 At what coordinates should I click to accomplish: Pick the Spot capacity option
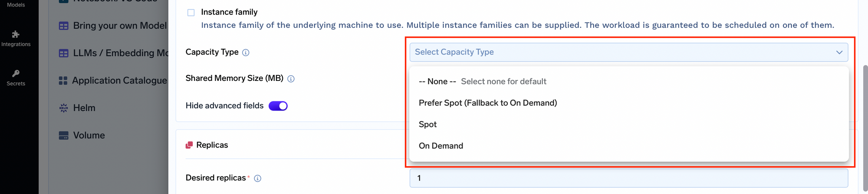point(427,124)
